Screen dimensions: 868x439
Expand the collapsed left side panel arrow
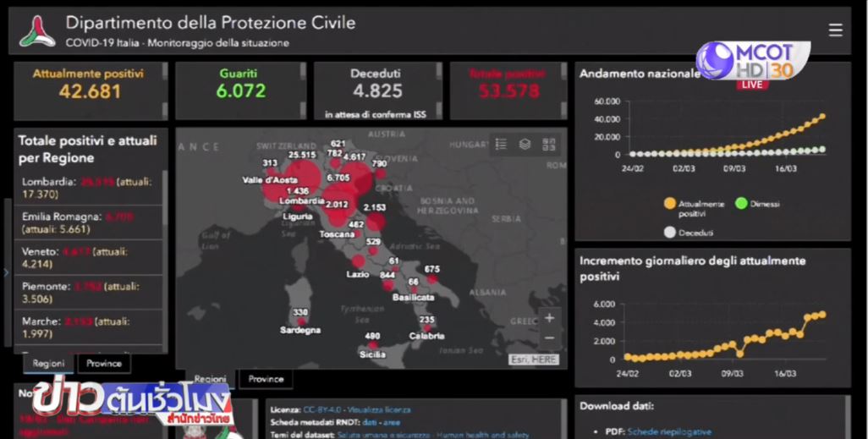click(6, 272)
